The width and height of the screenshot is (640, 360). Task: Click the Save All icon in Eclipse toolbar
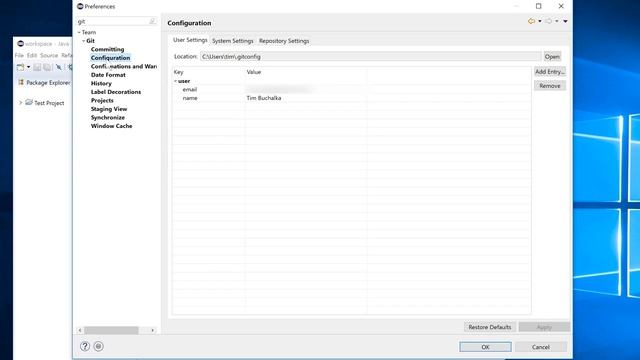pyautogui.click(x=47, y=67)
